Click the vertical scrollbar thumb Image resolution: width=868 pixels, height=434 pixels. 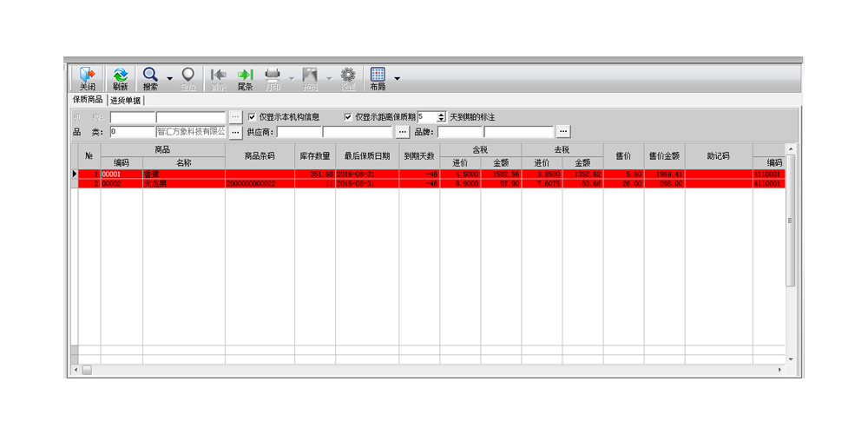point(791,220)
